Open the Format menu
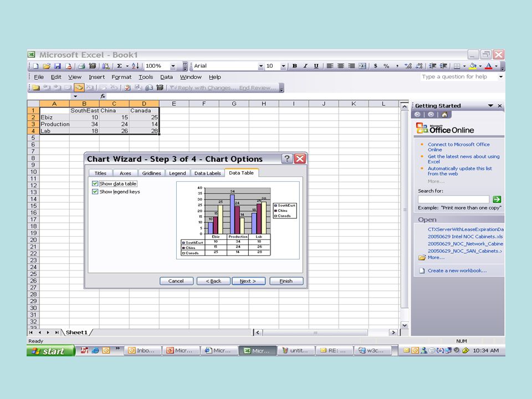532x399 pixels. [x=121, y=77]
